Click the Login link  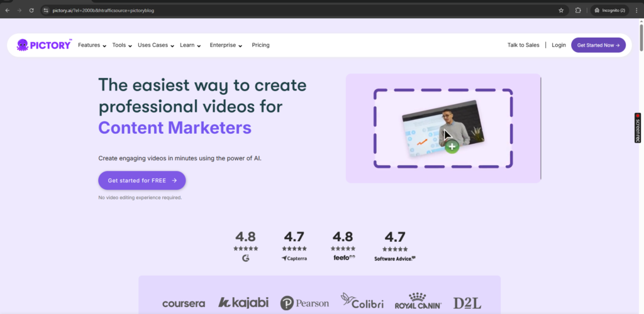click(558, 45)
